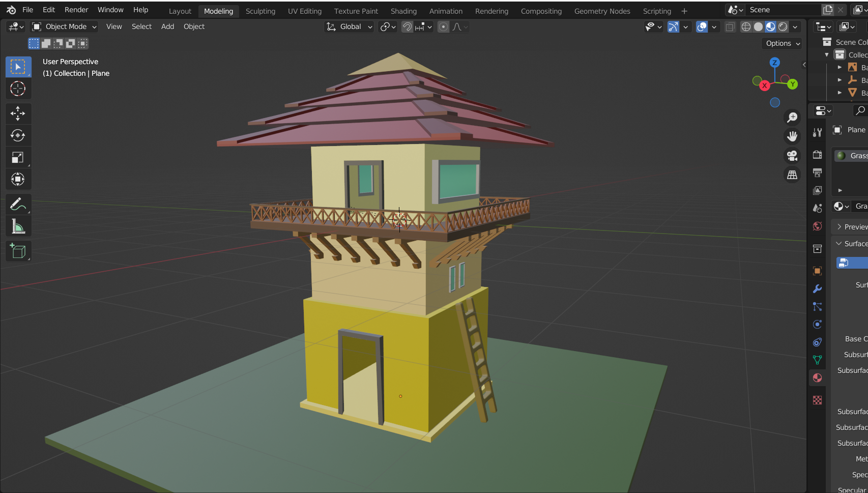Pick the Annotate pencil tool
This screenshot has height=493, width=868.
[x=18, y=205]
